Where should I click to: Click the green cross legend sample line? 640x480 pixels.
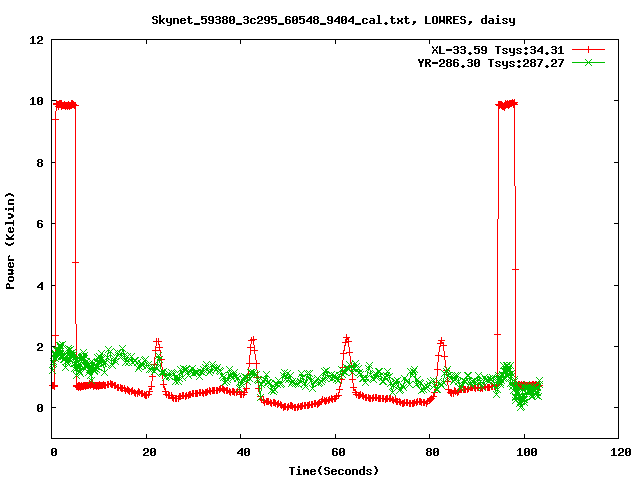[588, 62]
